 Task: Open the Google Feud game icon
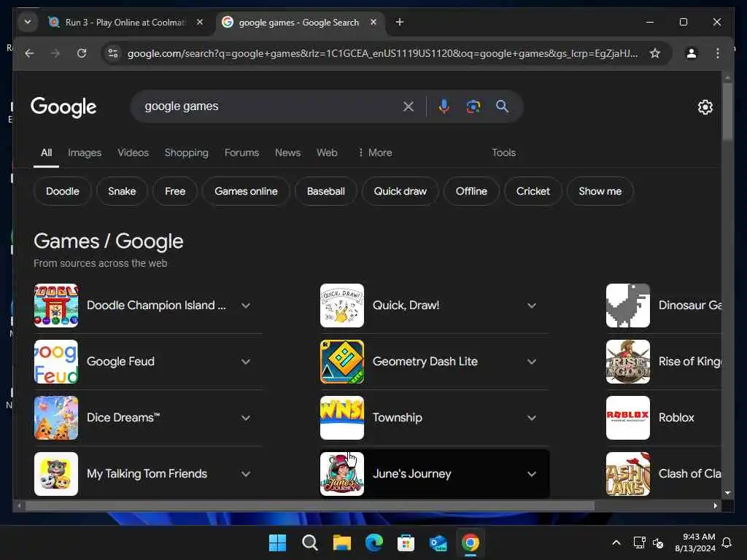coord(56,362)
